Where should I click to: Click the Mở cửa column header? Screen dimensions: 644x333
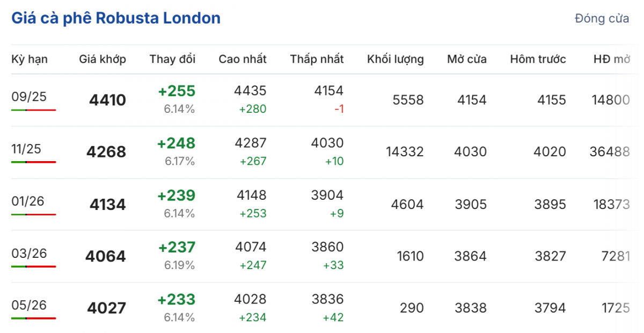click(x=467, y=59)
